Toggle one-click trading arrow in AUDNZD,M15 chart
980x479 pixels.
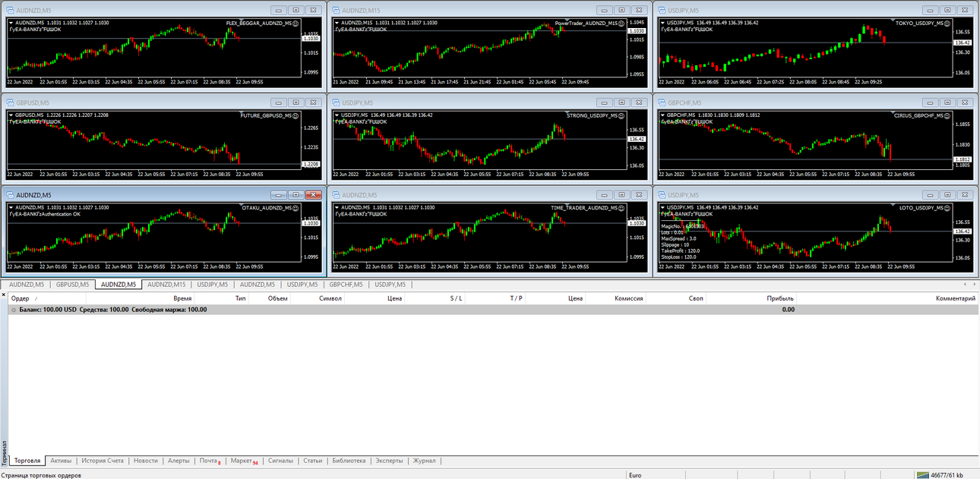tap(337, 23)
